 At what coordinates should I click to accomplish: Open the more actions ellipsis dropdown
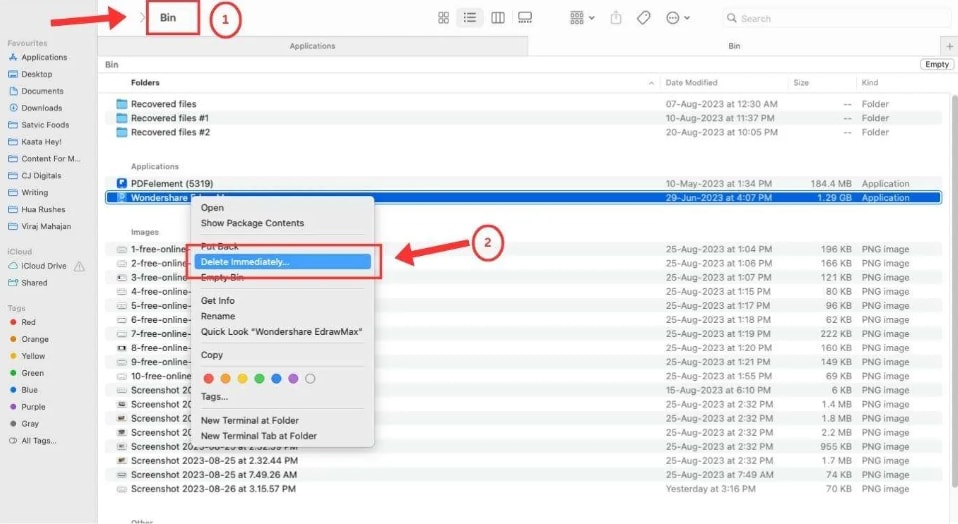pos(678,18)
